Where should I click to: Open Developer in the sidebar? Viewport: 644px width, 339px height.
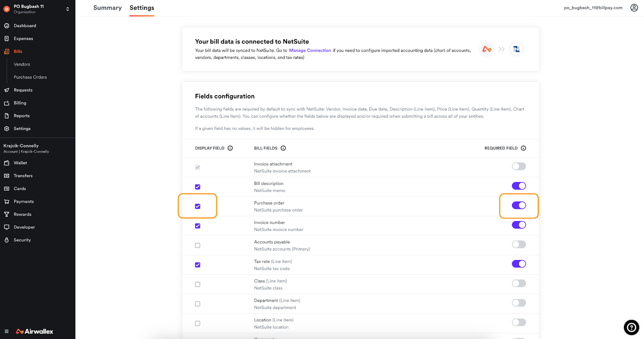pyautogui.click(x=24, y=227)
